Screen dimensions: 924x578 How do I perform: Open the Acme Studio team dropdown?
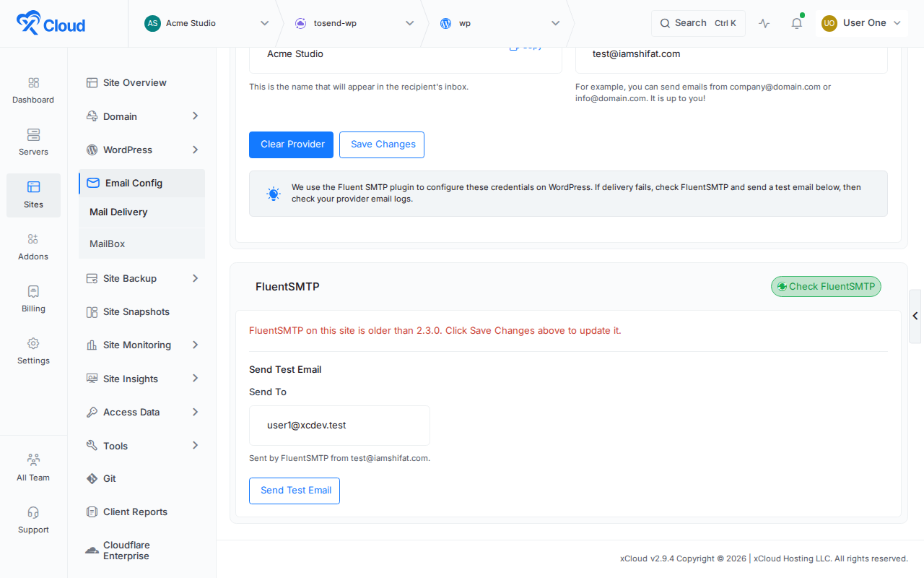[206, 23]
